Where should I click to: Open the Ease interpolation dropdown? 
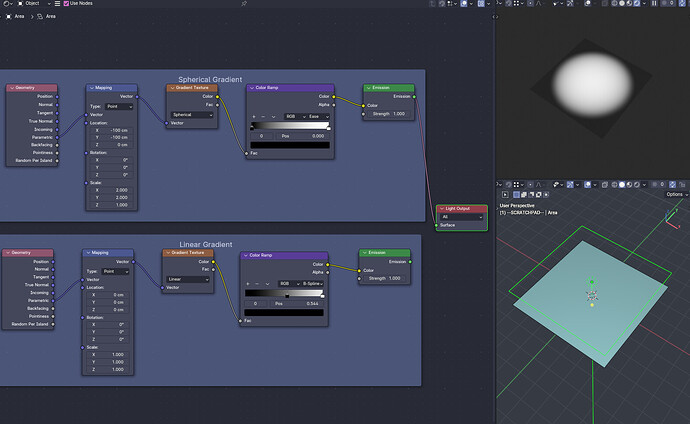(x=319, y=117)
